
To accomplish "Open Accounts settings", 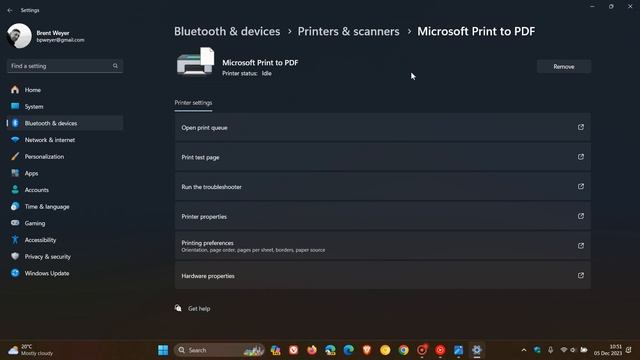I will (64, 190).
